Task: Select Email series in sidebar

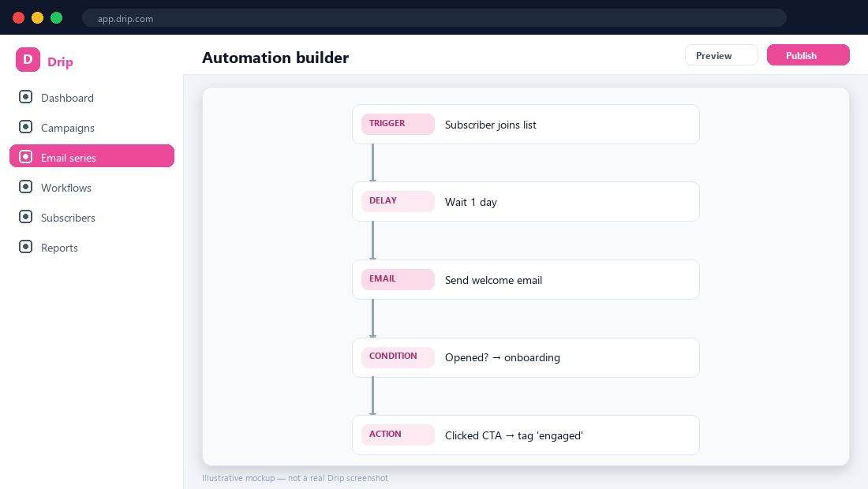Action: pyautogui.click(x=92, y=156)
